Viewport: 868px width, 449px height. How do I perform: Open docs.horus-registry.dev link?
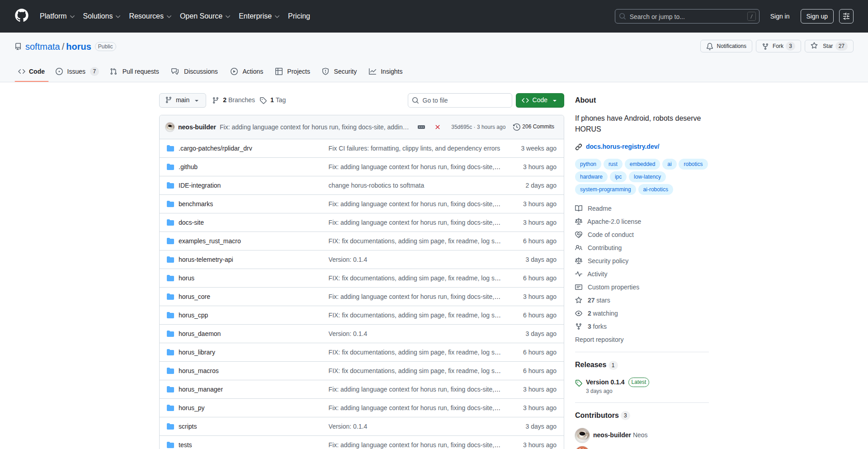[x=622, y=147]
